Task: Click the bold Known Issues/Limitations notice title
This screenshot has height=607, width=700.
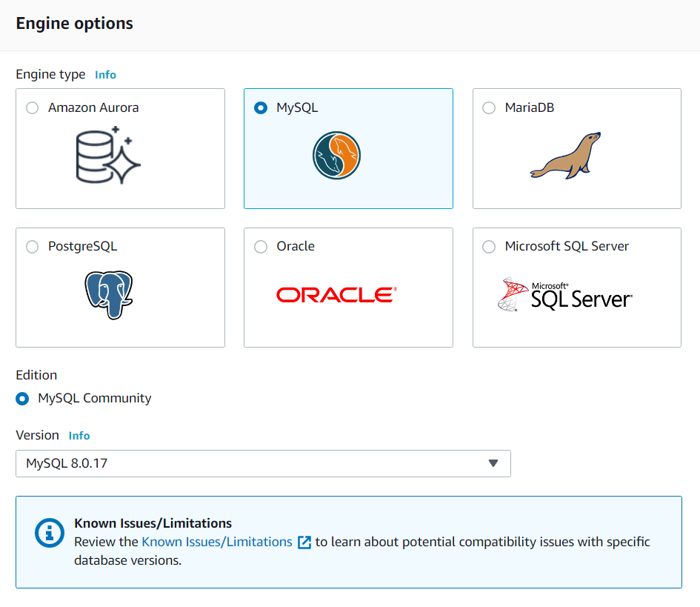Action: (x=153, y=523)
